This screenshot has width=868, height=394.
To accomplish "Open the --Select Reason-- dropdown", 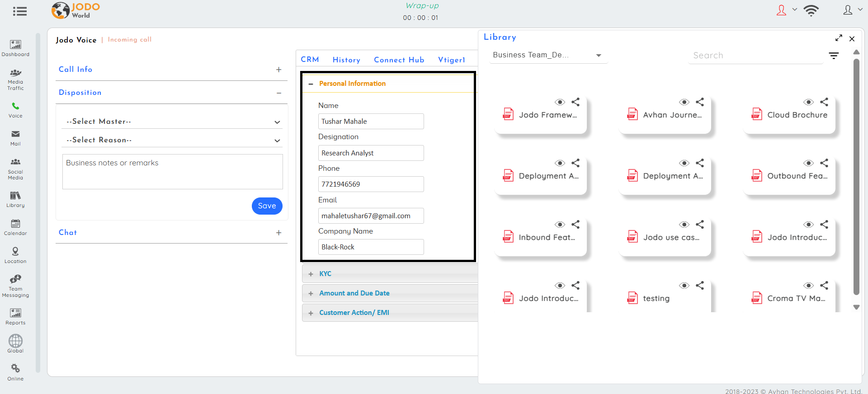I will pyautogui.click(x=172, y=140).
